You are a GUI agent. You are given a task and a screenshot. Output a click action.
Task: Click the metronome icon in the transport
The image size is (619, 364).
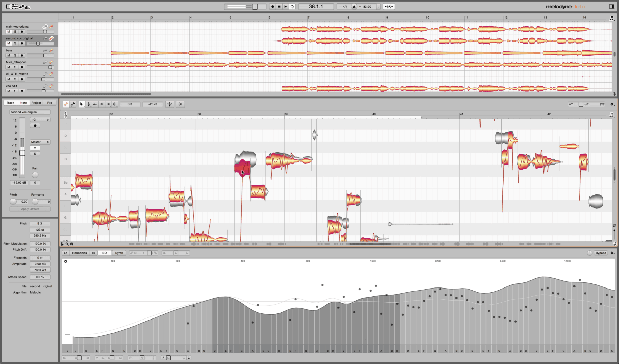point(354,7)
